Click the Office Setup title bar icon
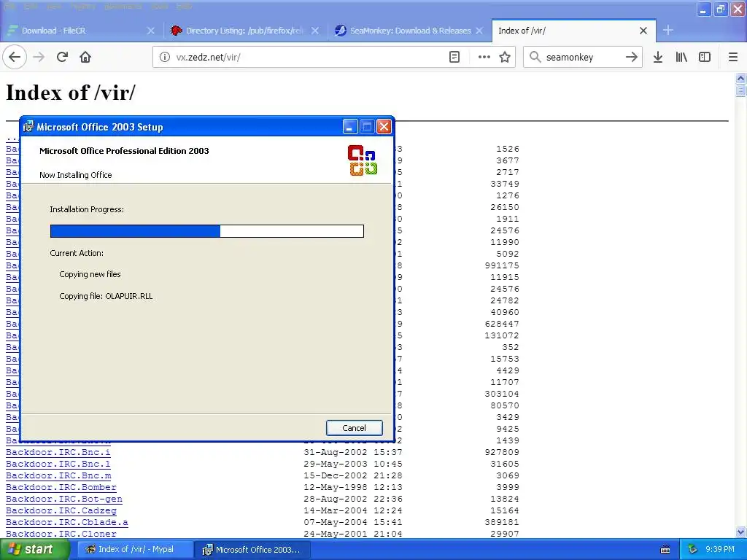Viewport: 747px width, 560px height. pos(28,127)
